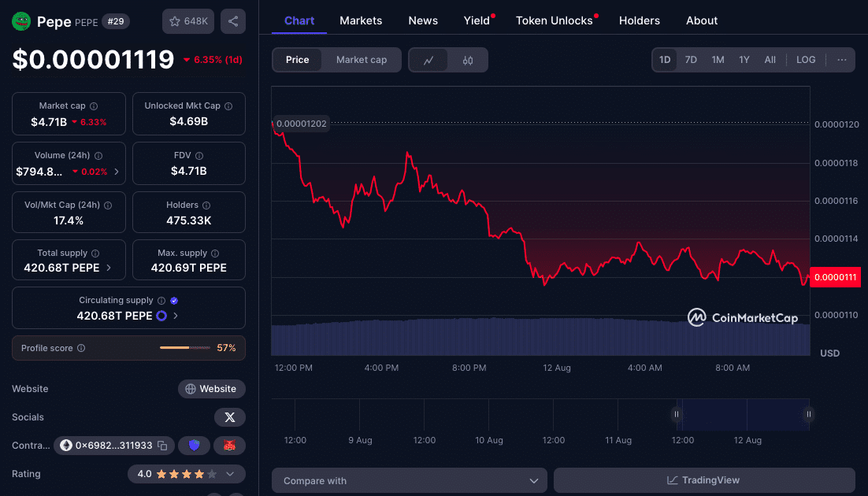
Task: Show FDV info icon
Action: [x=199, y=156]
